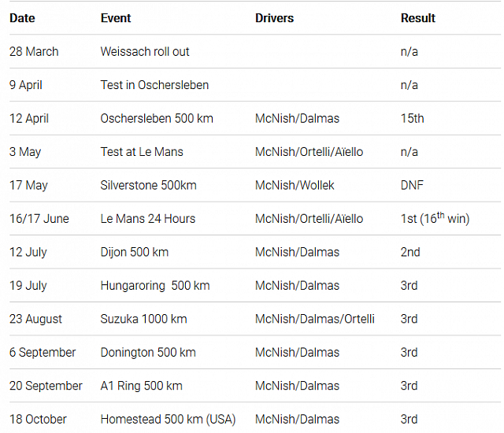
Task: Click the Date column header
Action: 22,18
